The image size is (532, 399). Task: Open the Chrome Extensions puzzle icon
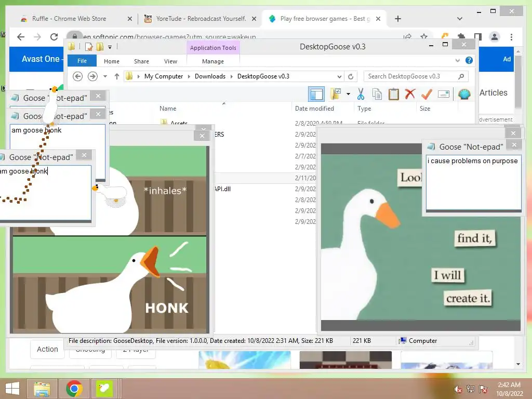click(461, 36)
